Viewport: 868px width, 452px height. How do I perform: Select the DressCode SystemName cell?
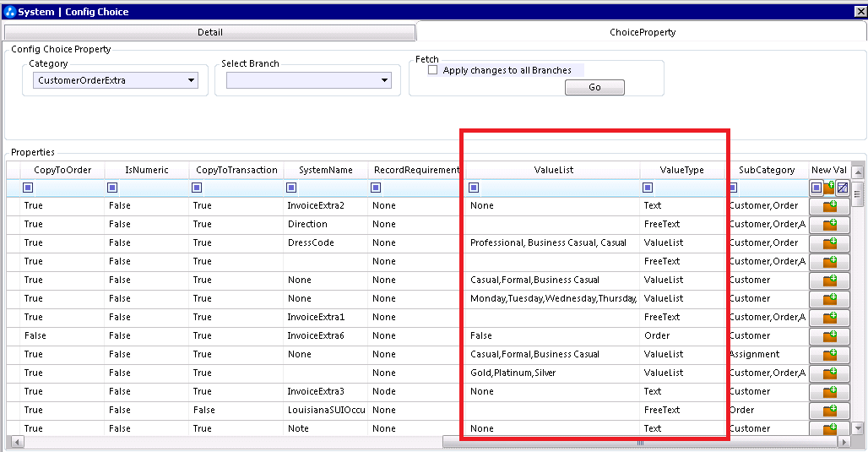pos(326,242)
